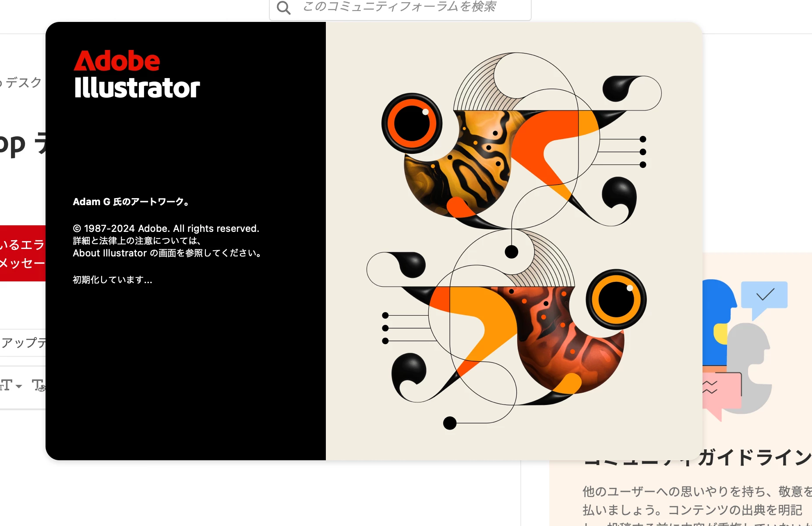The width and height of the screenshot is (812, 526).
Task: Click the Adam G artwork credit text
Action: pyautogui.click(x=131, y=202)
